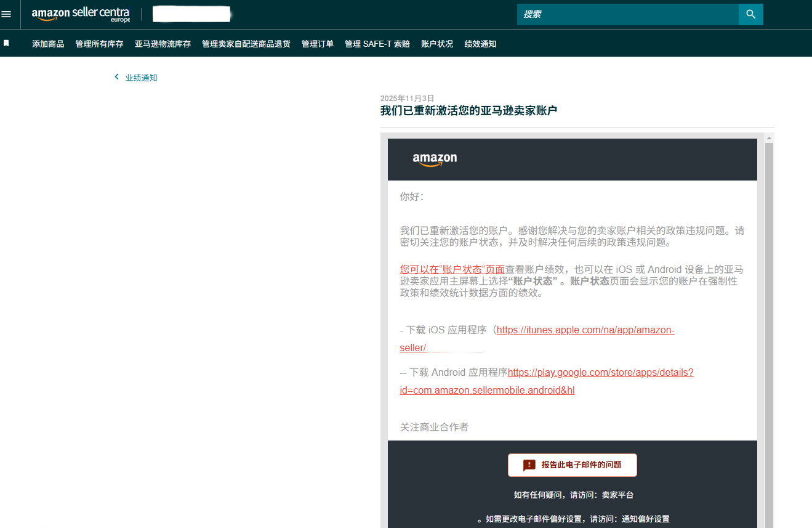Click the exclamation icon on the report button
Viewport: 812px width, 528px height.
(x=529, y=465)
